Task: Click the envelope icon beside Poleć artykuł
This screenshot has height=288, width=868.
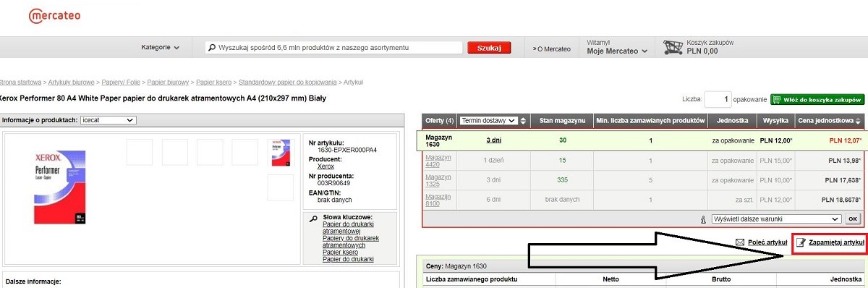Action: pyautogui.click(x=740, y=242)
